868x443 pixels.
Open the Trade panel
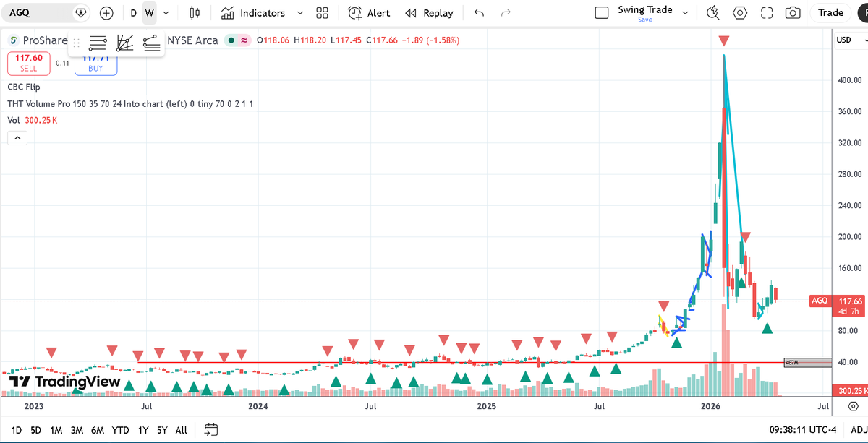(830, 13)
